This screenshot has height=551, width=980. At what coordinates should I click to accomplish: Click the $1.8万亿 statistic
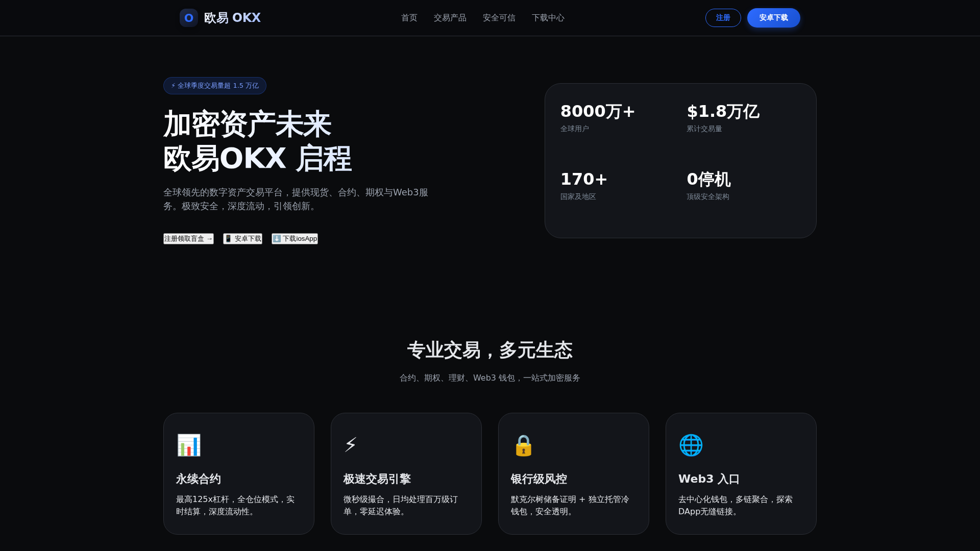pos(723,111)
